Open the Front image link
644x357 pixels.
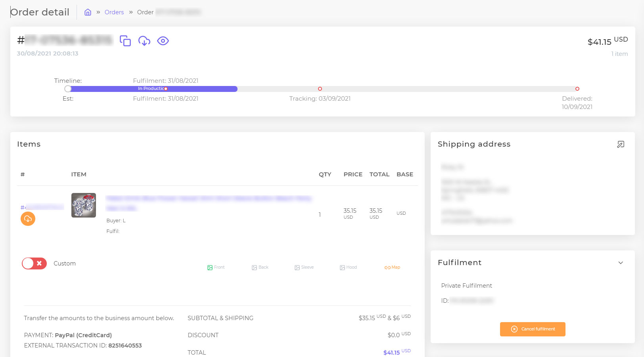216,267
